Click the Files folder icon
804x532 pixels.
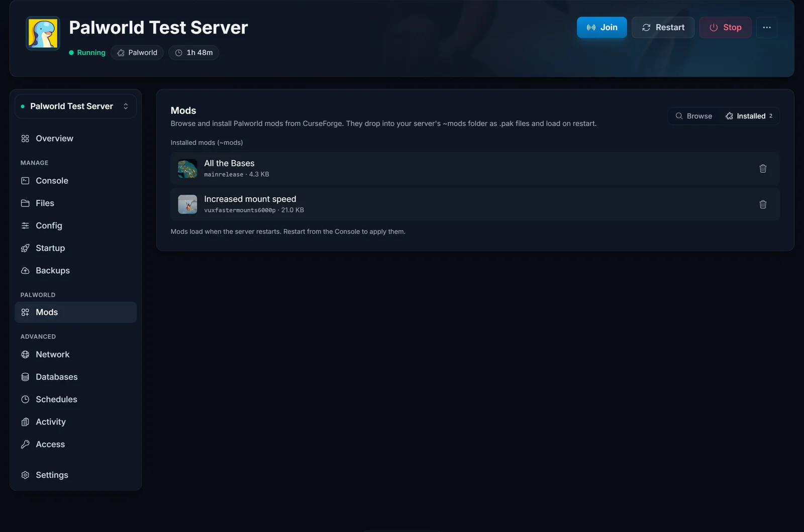pyautogui.click(x=25, y=203)
